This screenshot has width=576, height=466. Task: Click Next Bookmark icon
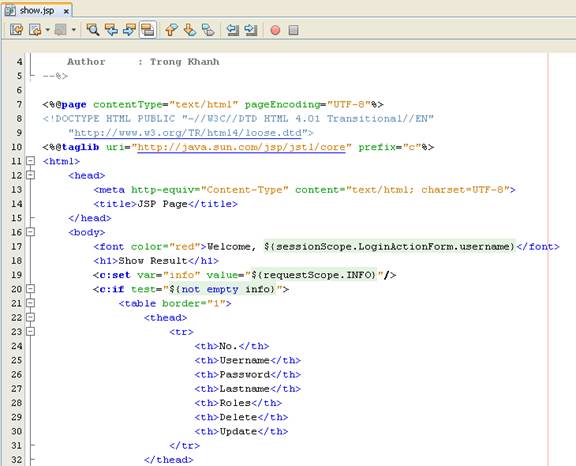click(190, 29)
